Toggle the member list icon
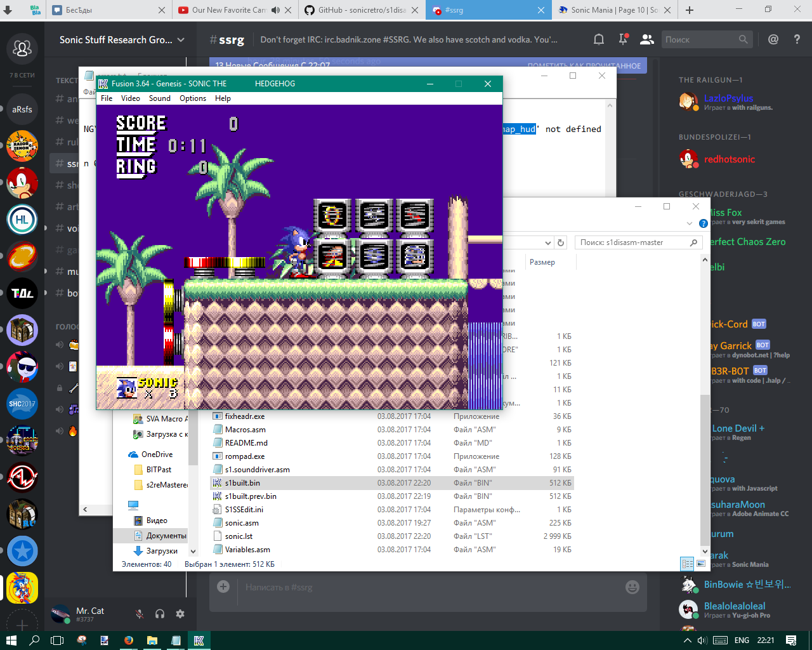 point(646,39)
